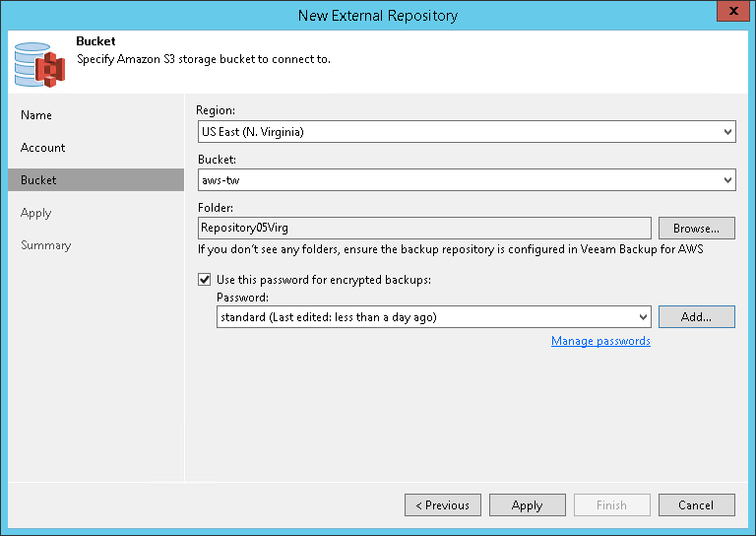
Task: Click the Folder text field
Action: pos(423,228)
